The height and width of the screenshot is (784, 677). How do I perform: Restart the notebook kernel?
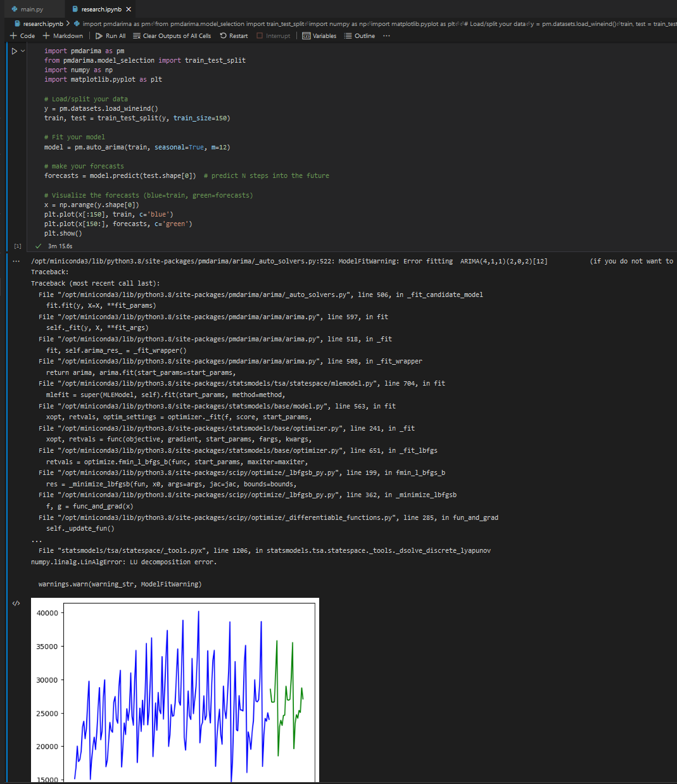click(x=233, y=36)
